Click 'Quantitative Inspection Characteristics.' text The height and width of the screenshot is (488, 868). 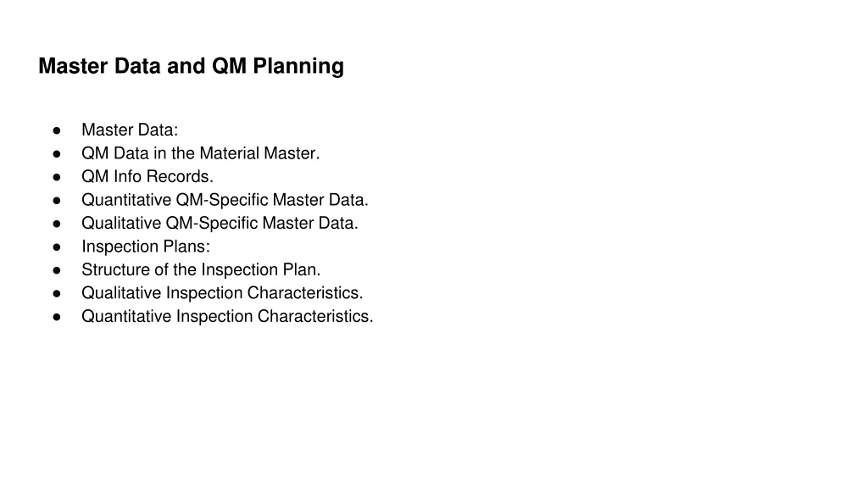click(227, 316)
